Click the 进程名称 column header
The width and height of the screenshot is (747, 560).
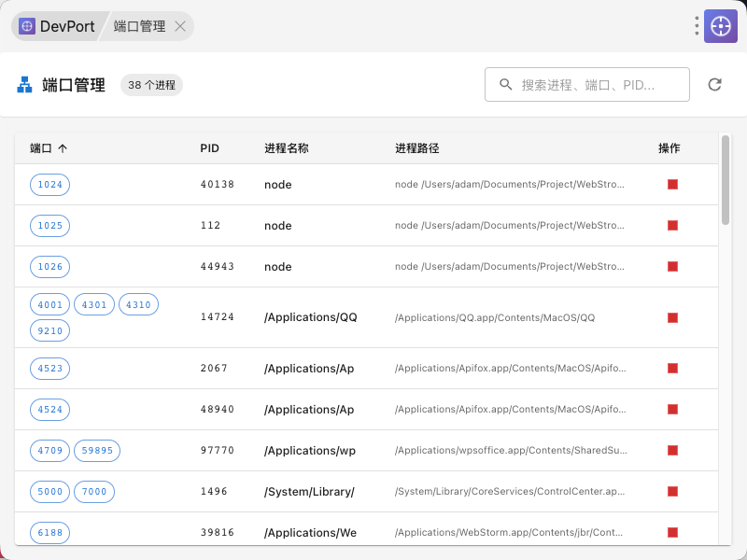click(287, 148)
